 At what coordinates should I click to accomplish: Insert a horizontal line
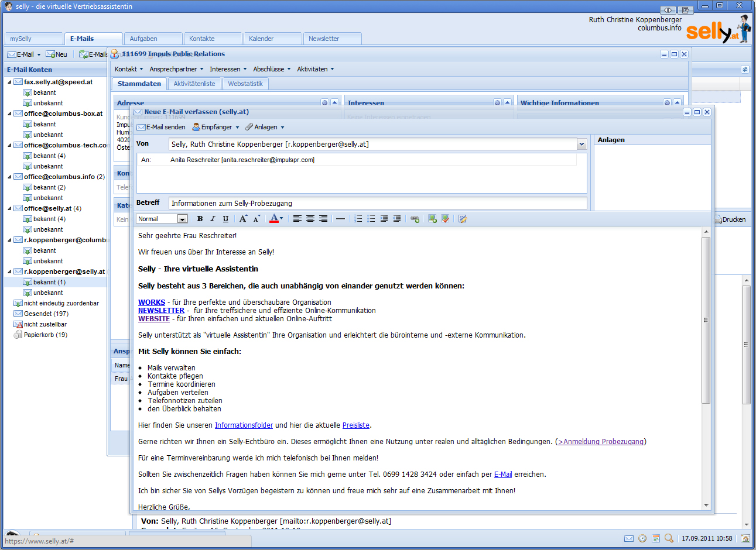(x=340, y=219)
